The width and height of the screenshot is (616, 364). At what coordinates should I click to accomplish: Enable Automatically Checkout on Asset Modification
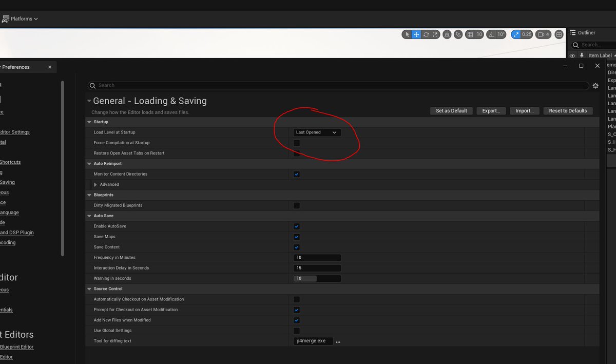[297, 299]
